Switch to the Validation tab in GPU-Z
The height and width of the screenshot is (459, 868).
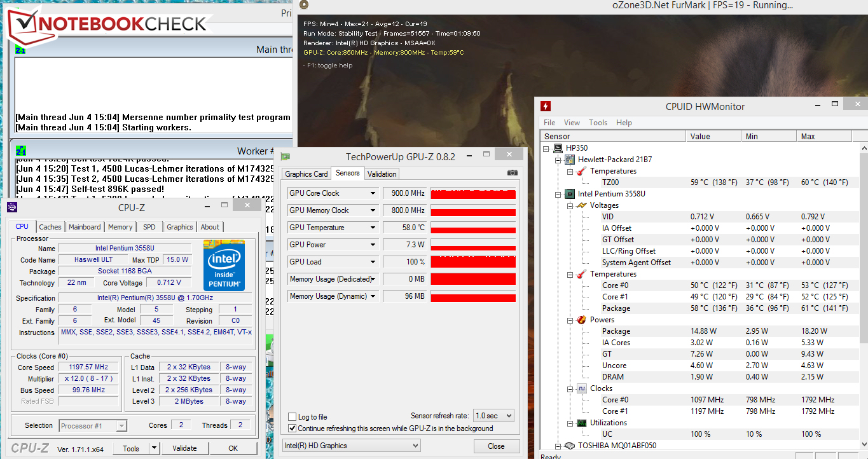click(382, 174)
